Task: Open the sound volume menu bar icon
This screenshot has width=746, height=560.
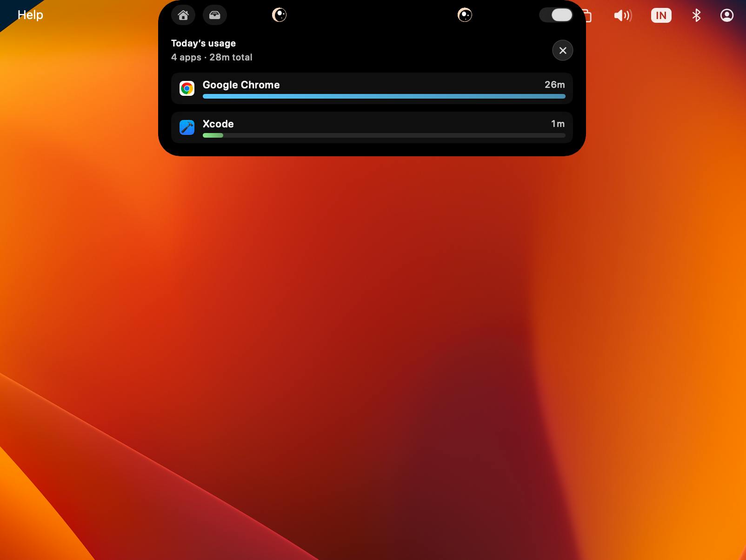Action: 623,15
